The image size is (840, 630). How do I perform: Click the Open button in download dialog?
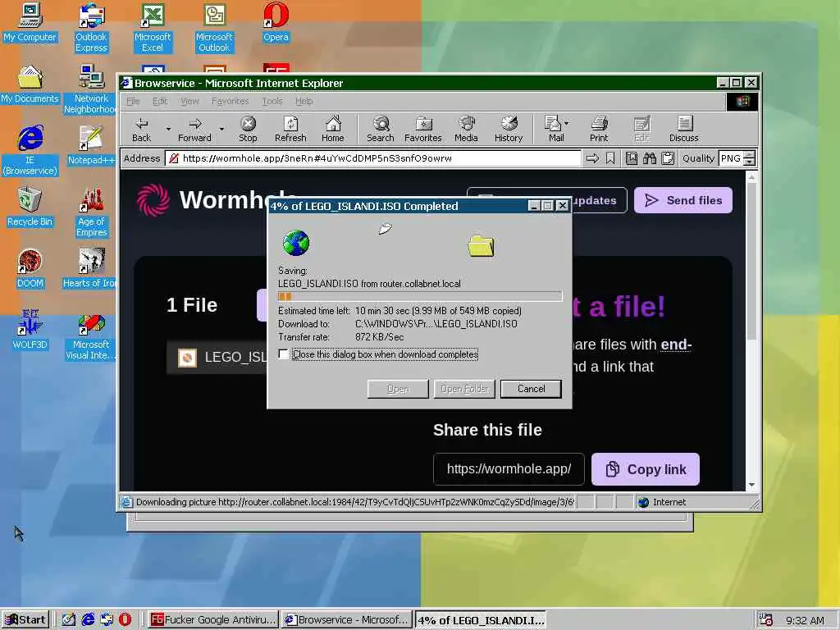coord(398,389)
